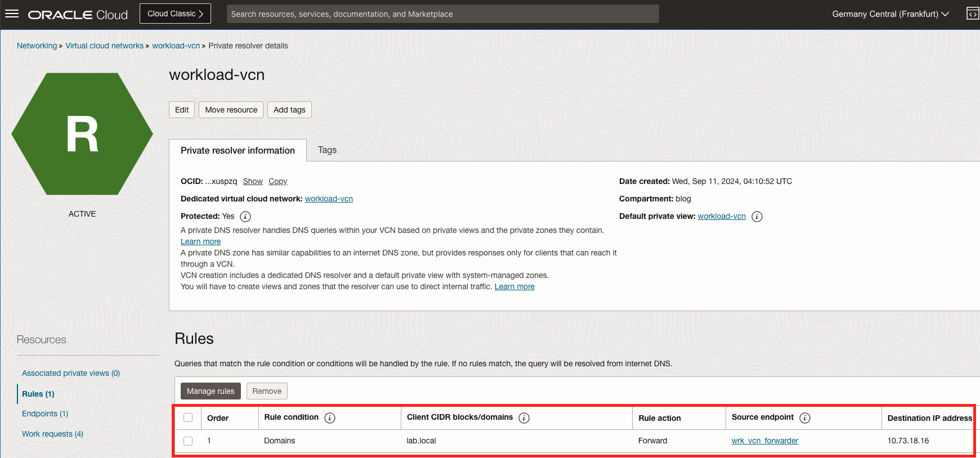
Task: Copy the resolver OCID
Action: (278, 181)
